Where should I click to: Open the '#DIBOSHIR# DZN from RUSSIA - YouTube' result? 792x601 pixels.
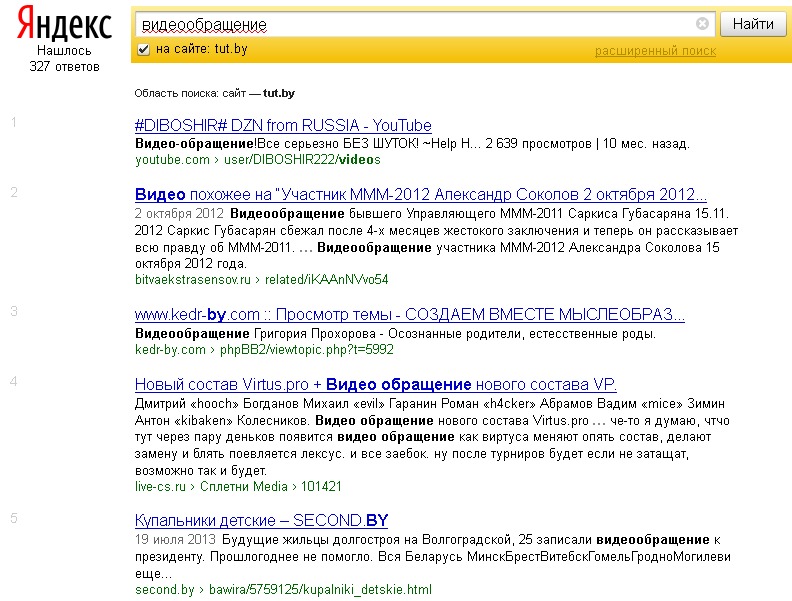click(283, 125)
